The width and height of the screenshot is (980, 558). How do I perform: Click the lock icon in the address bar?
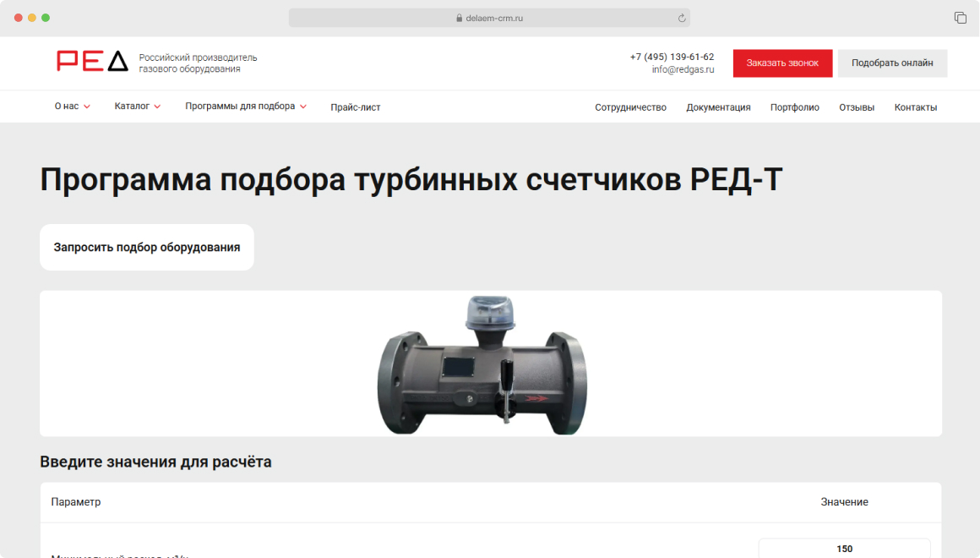(x=460, y=18)
